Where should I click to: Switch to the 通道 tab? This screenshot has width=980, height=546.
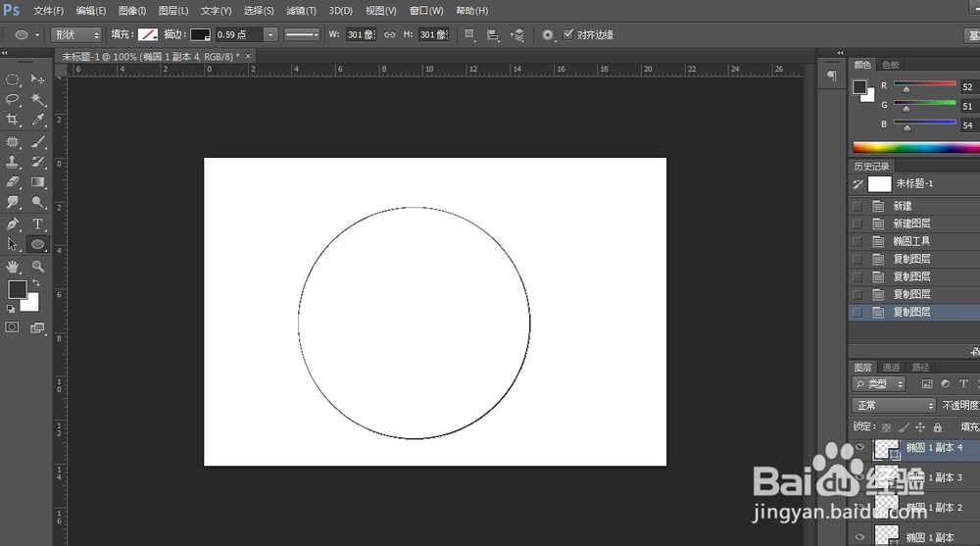[x=891, y=368]
